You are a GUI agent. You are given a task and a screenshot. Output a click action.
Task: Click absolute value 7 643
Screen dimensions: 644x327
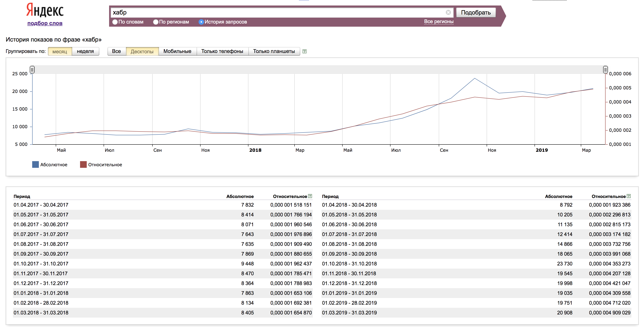pyautogui.click(x=247, y=234)
